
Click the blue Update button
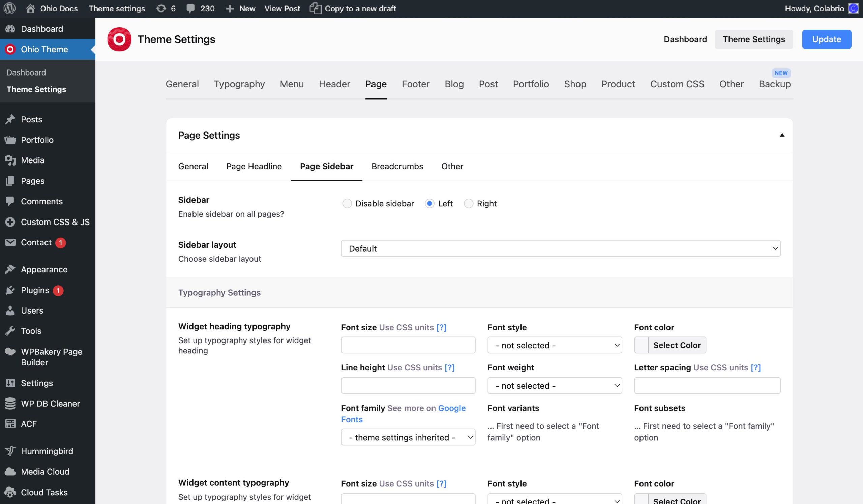pyautogui.click(x=826, y=39)
